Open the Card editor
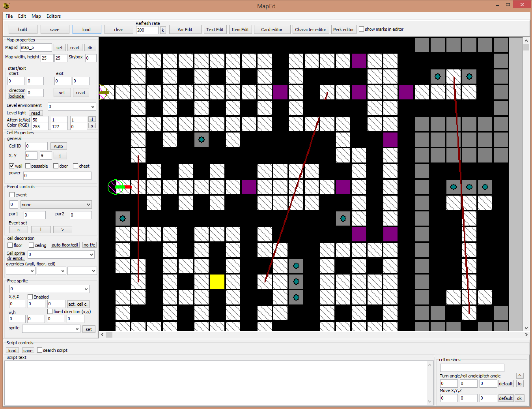This screenshot has height=409, width=532. [272, 30]
